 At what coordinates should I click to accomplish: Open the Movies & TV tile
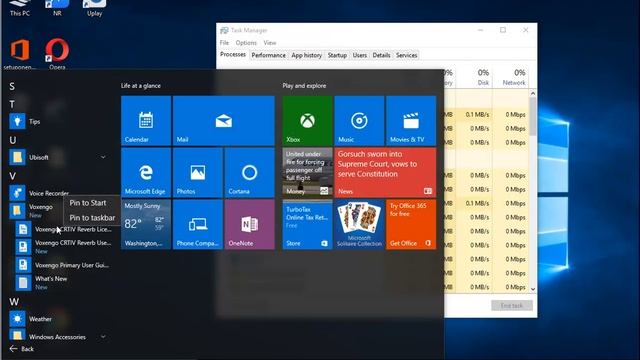pyautogui.click(x=411, y=120)
